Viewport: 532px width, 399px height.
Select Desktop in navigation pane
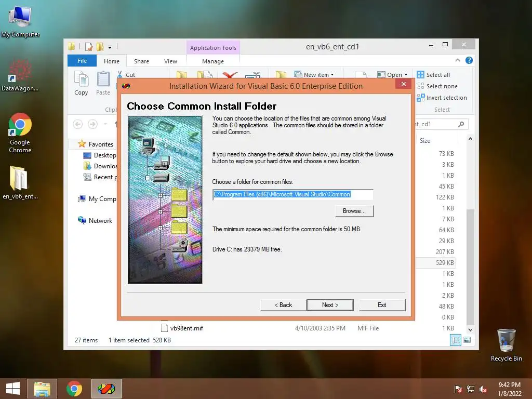[100, 155]
